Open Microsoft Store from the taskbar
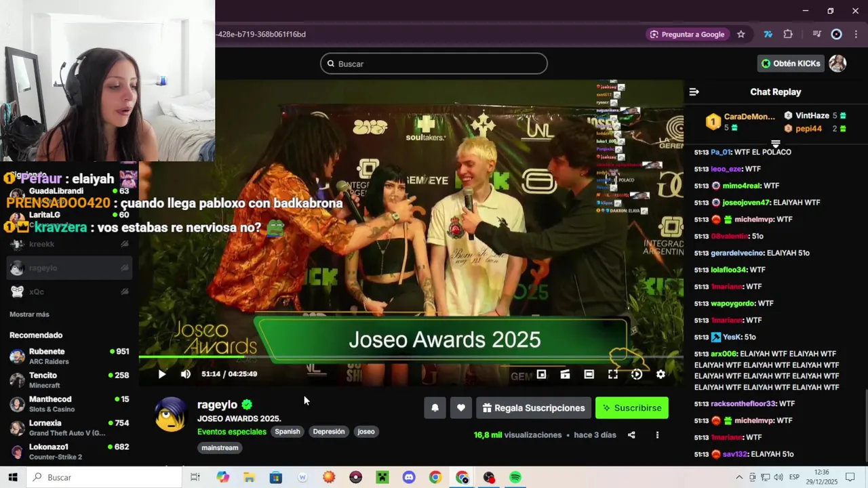 click(276, 477)
